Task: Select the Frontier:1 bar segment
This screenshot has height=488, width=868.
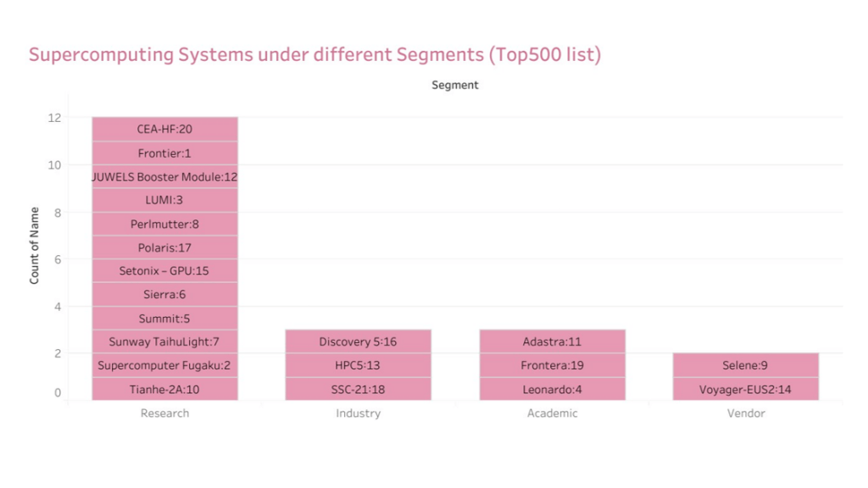Action: click(164, 153)
